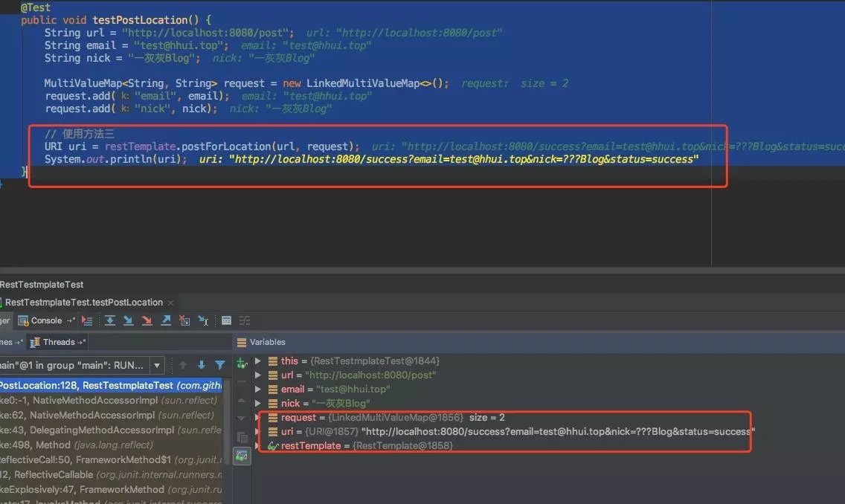Click the Show Execution Point icon

click(87, 321)
